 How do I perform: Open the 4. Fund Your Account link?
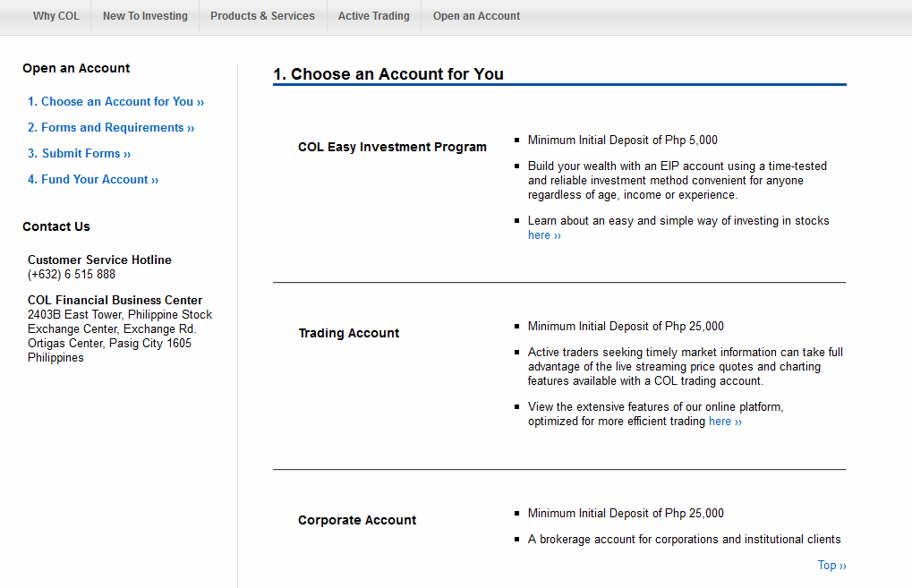(x=93, y=180)
